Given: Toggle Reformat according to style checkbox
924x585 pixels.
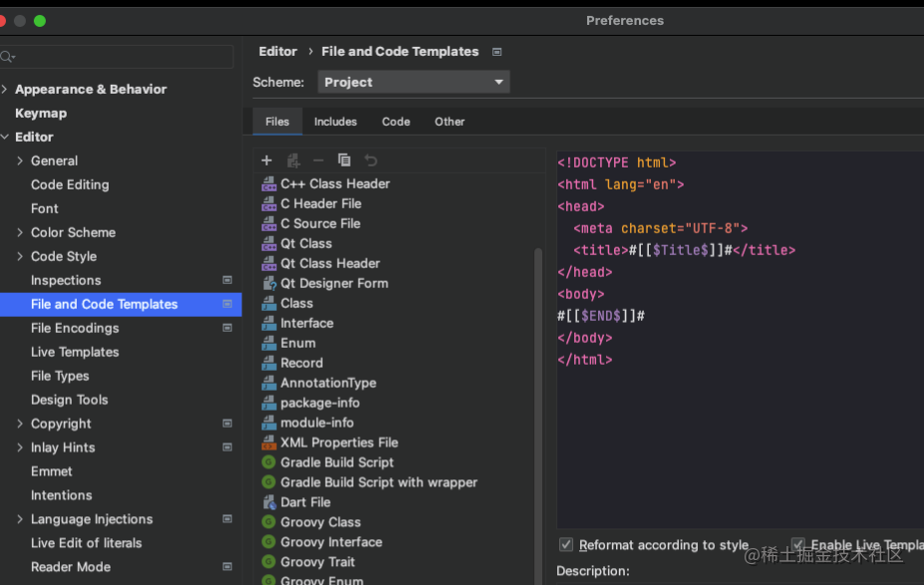Looking at the screenshot, I should point(566,544).
